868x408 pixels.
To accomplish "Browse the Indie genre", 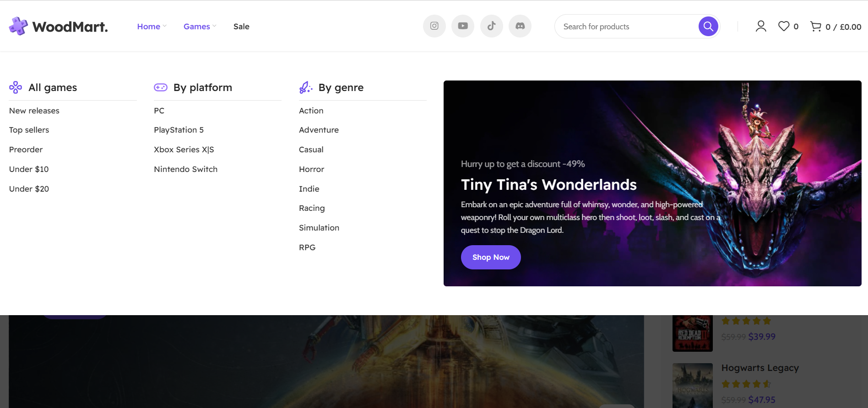I will [x=309, y=189].
